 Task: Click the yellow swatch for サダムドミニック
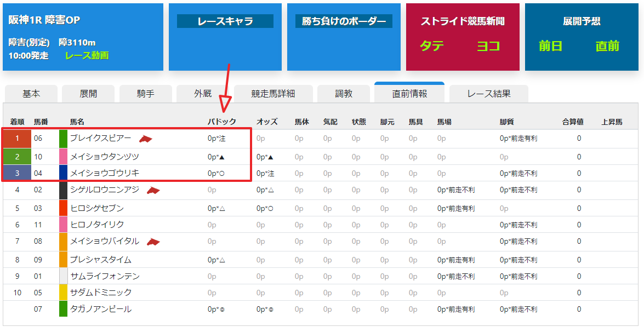tap(63, 293)
